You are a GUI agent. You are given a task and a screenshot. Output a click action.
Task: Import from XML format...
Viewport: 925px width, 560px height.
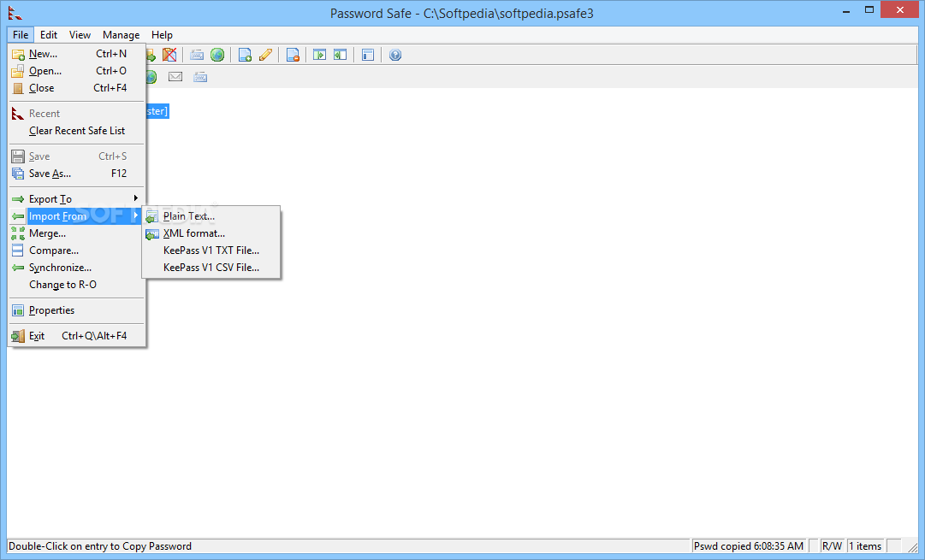pos(211,233)
